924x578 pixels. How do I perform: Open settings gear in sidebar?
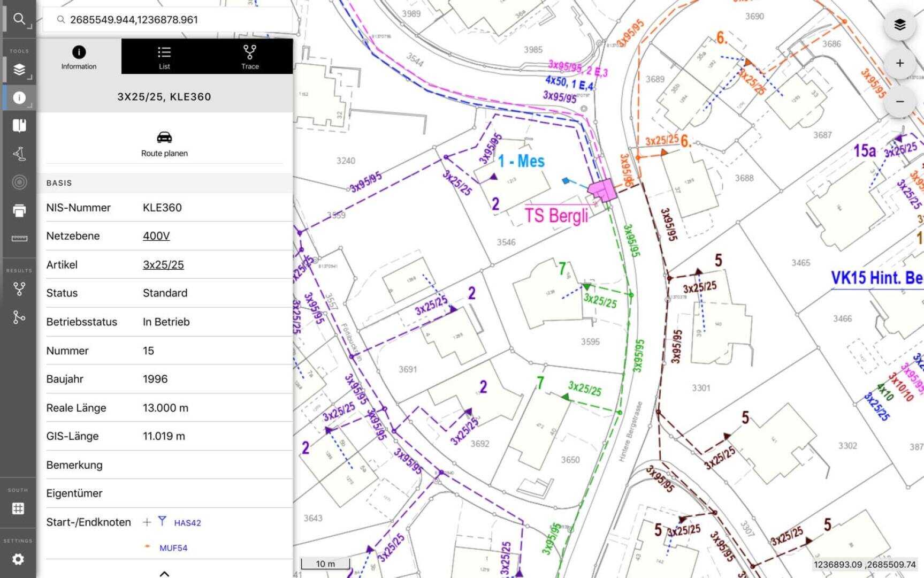pos(18,559)
